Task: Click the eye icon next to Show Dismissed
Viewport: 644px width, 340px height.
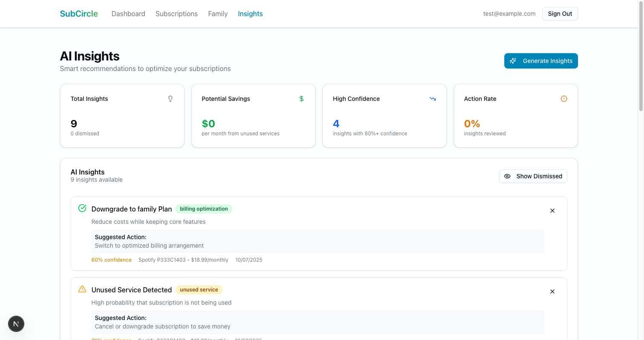Action: point(507,176)
